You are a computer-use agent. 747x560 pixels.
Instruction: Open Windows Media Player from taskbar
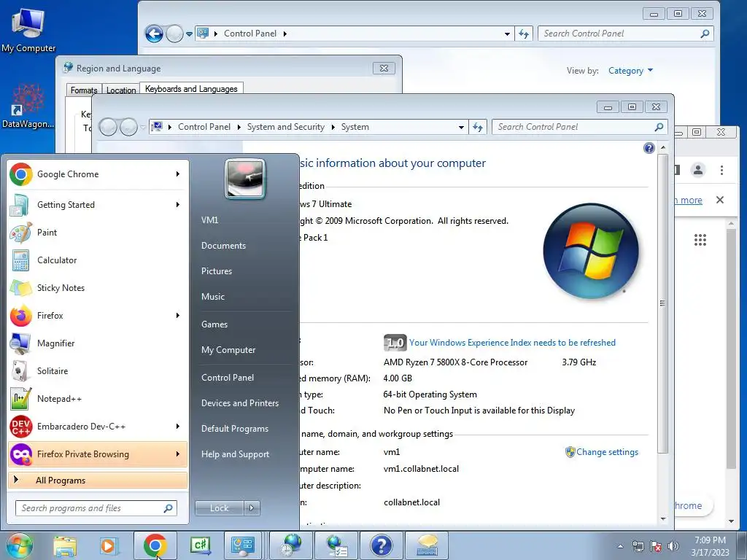108,545
